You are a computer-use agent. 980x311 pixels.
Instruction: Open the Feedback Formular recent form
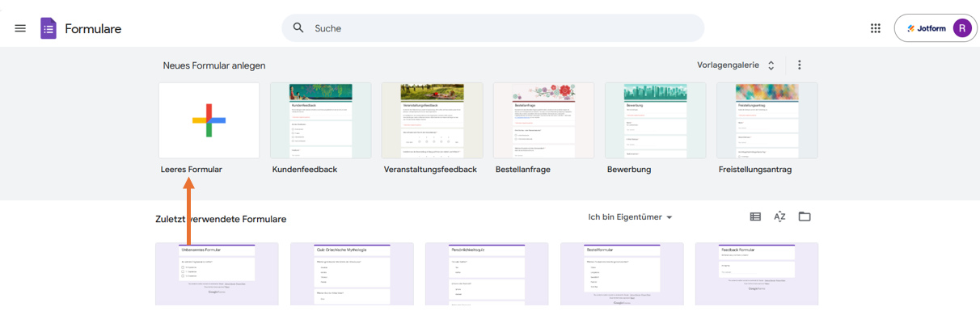757,275
